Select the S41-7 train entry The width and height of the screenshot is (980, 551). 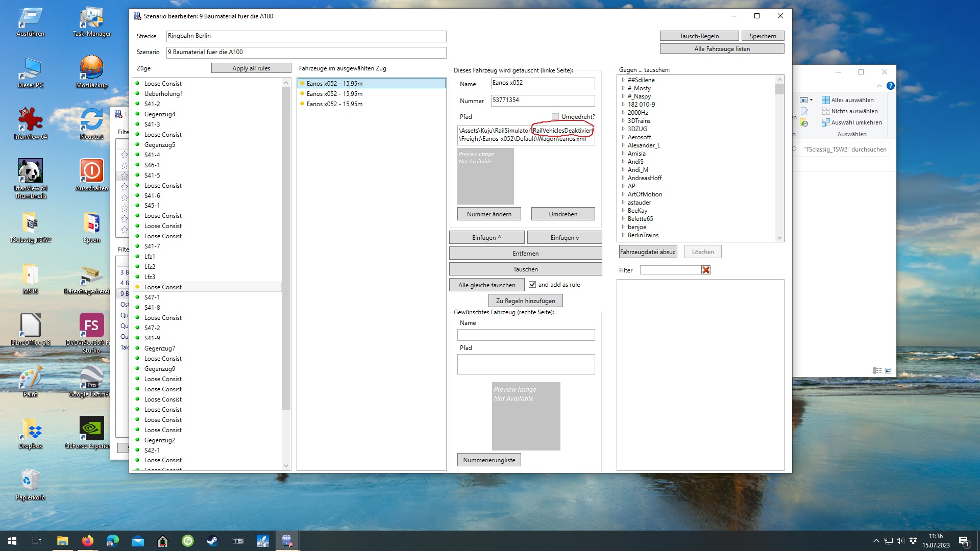click(x=152, y=246)
